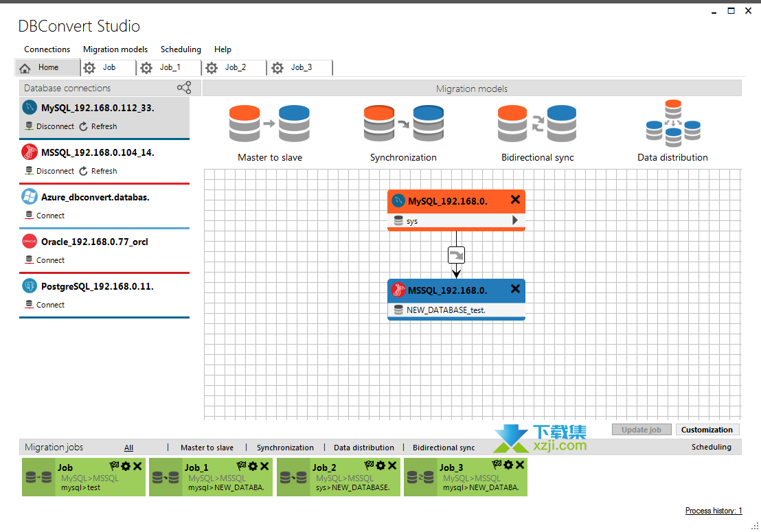Disconnect the MSSQL_192.168.0.104 connection
The width and height of the screenshot is (761, 532).
pos(49,171)
